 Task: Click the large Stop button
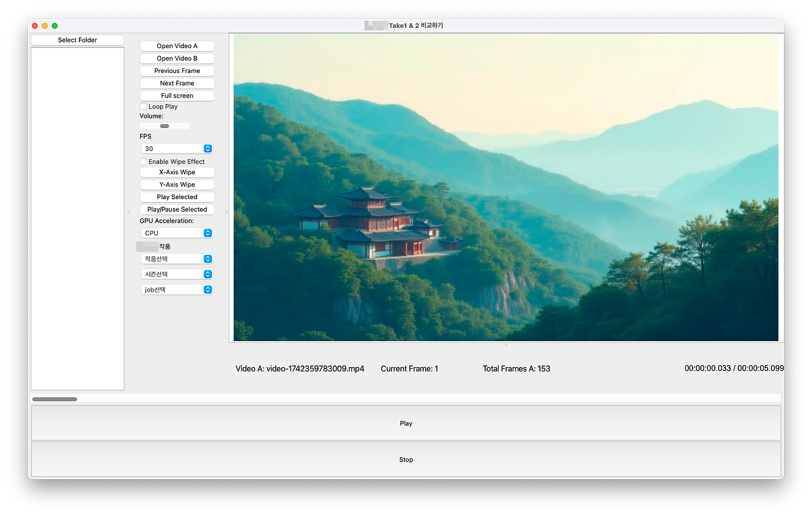(x=406, y=460)
